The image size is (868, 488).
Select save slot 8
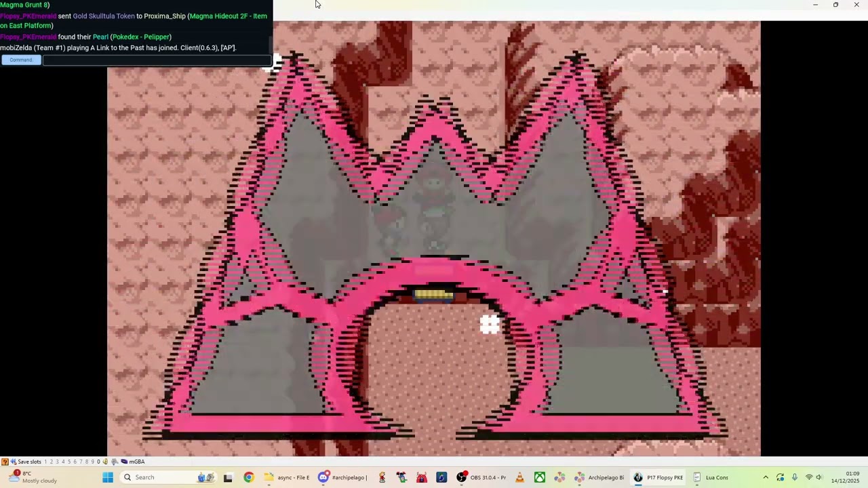point(87,462)
